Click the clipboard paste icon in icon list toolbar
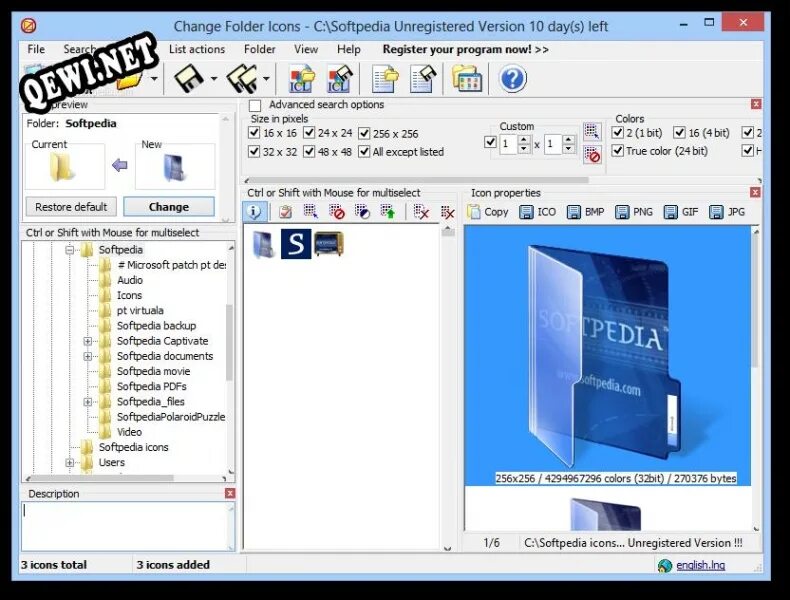 click(286, 212)
